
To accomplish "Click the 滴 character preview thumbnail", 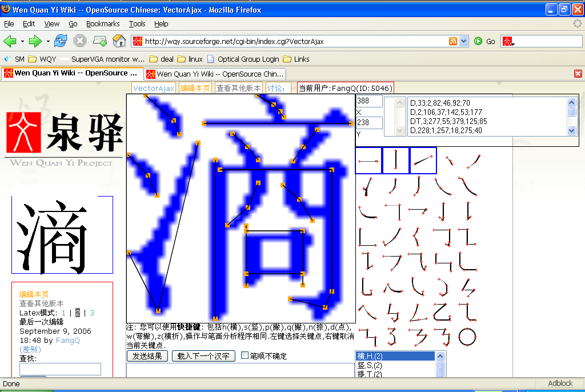I will pyautogui.click(x=62, y=235).
